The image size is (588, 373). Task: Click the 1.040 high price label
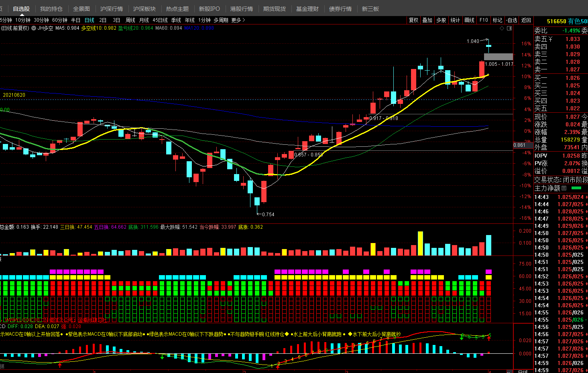(473, 41)
